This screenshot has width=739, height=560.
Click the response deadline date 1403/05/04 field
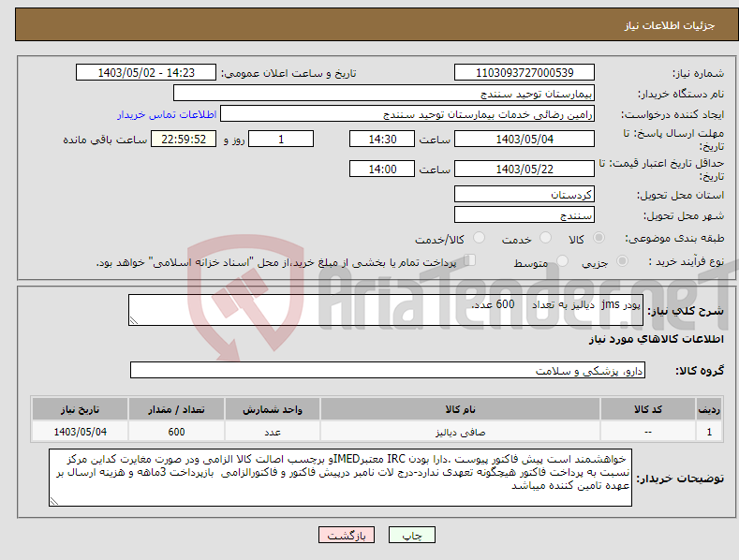(x=525, y=139)
